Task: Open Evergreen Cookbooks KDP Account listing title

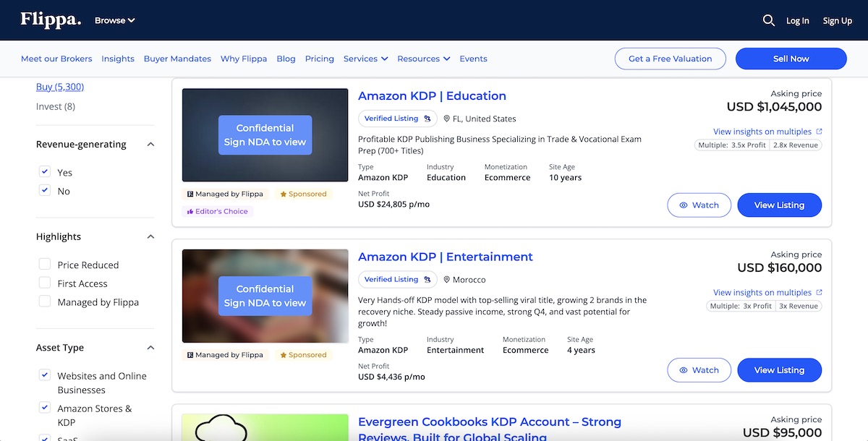Action: [490, 429]
